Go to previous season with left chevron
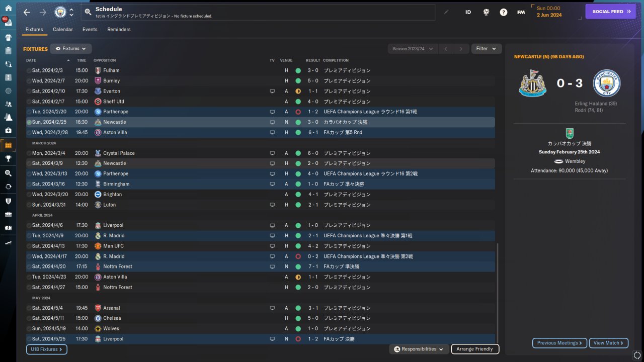Screen dimensions: 644x362 (x=446, y=49)
